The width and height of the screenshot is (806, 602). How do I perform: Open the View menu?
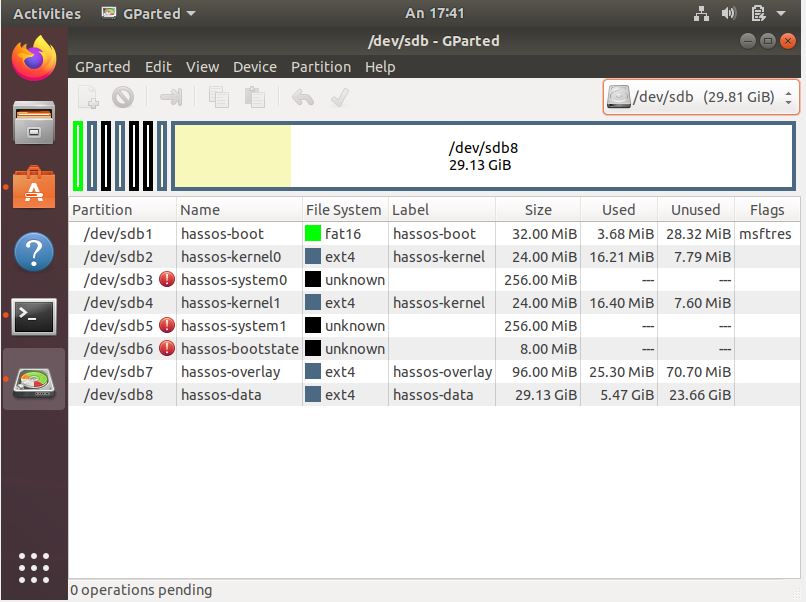(x=203, y=67)
